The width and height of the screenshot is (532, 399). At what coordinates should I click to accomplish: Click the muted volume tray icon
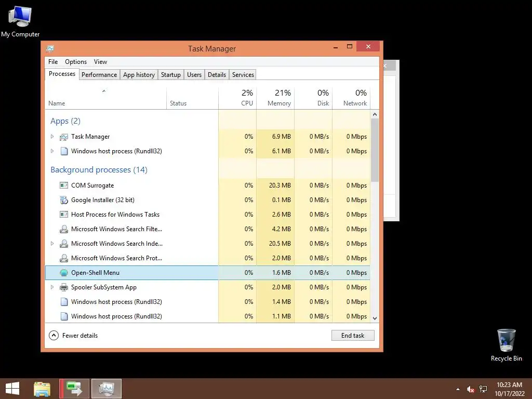pyautogui.click(x=470, y=389)
